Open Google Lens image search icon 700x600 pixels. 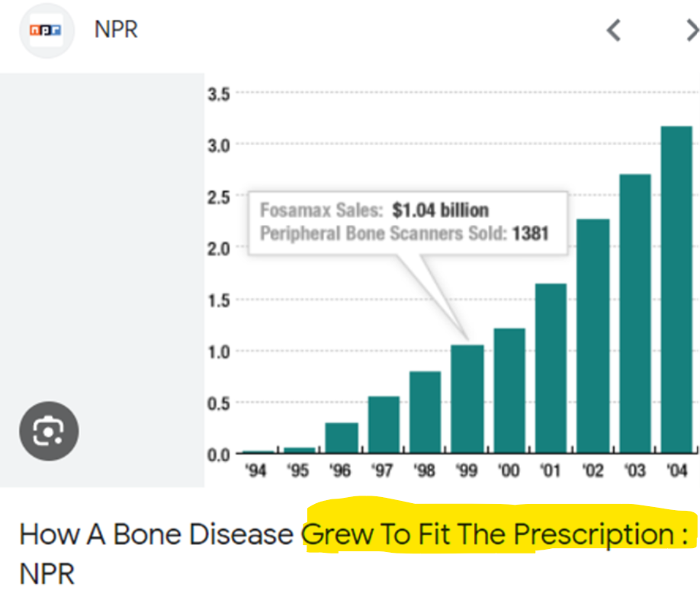tap(49, 431)
